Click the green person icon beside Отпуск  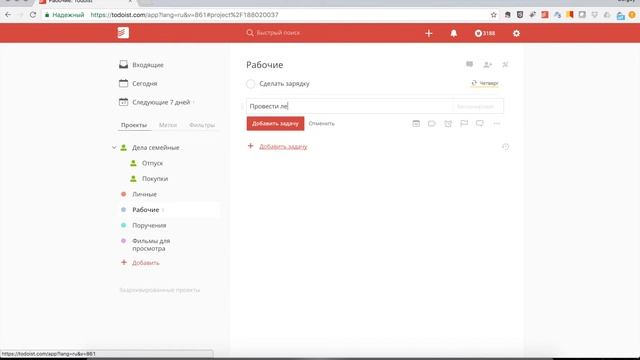tap(133, 163)
